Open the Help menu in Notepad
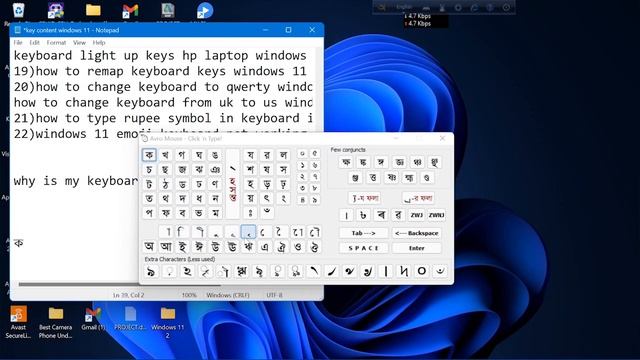Image resolution: width=640 pixels, height=360 pixels. click(99, 42)
